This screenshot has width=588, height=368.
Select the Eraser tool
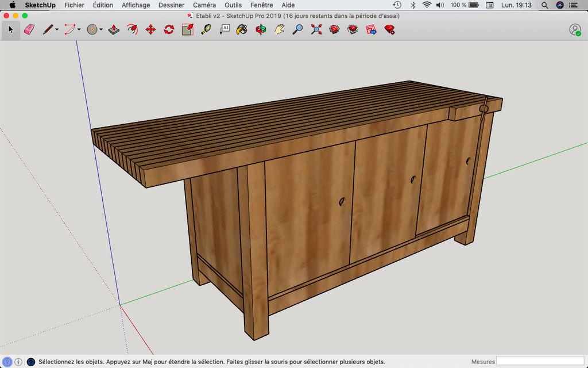pos(29,29)
